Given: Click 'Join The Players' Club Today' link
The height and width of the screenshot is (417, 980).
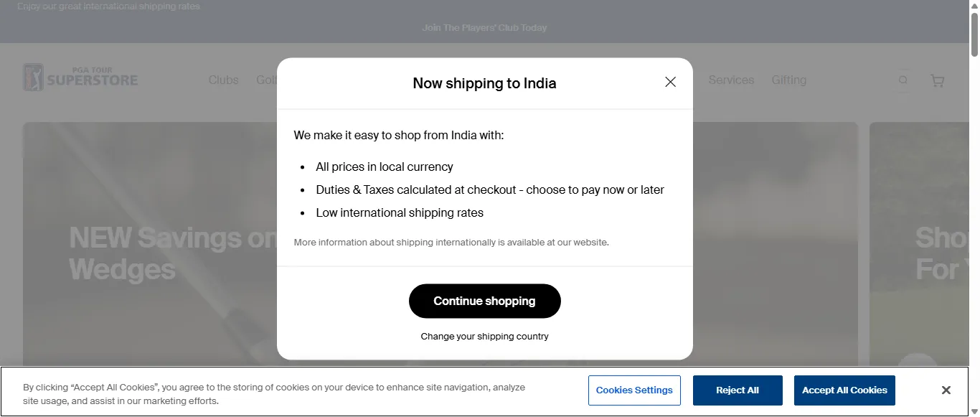Looking at the screenshot, I should 484,28.
